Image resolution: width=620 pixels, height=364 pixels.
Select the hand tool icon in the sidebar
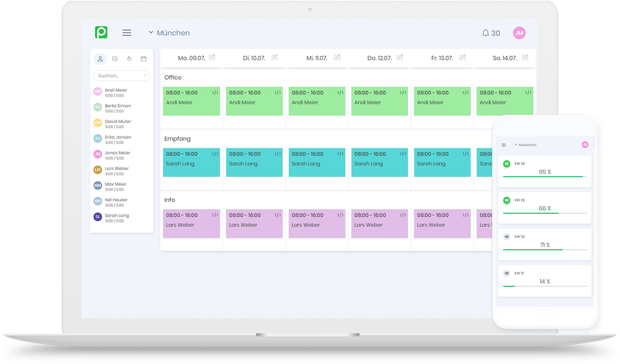[x=129, y=58]
